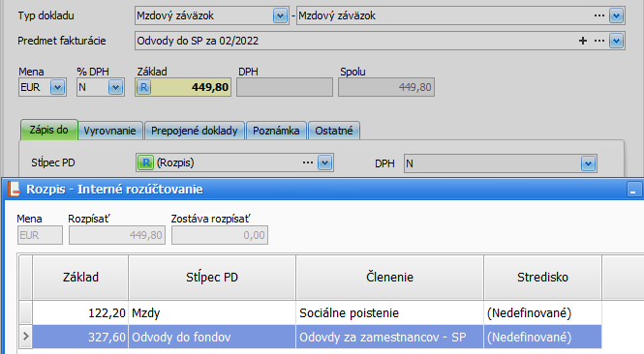The image size is (644, 354).
Task: Click the Základ column header
Action: pyautogui.click(x=80, y=277)
